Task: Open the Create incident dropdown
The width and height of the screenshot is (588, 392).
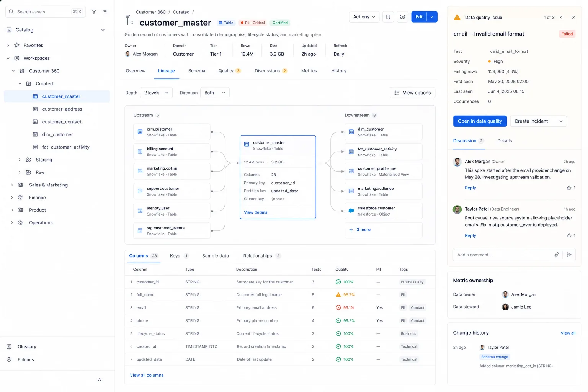Action: (538, 121)
